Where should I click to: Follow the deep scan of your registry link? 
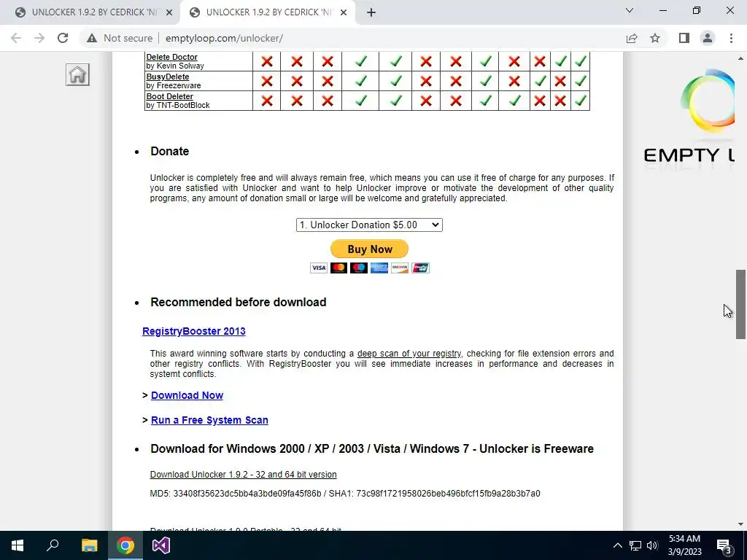tap(409, 354)
